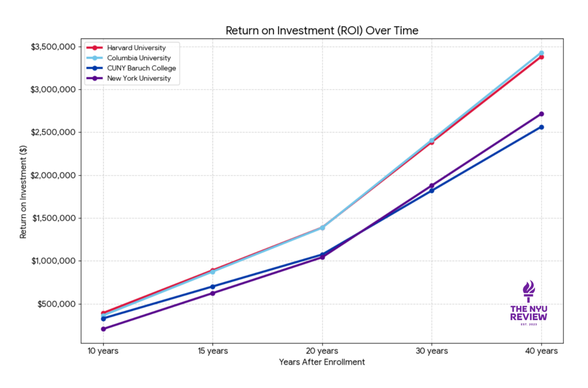Click NYU's data point at 30 years
This screenshot has height=388, width=588.
[432, 186]
